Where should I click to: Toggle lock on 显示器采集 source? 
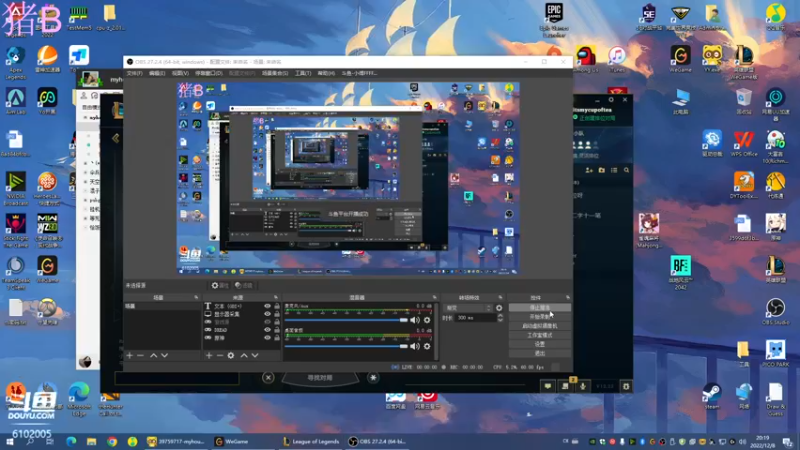tap(277, 314)
